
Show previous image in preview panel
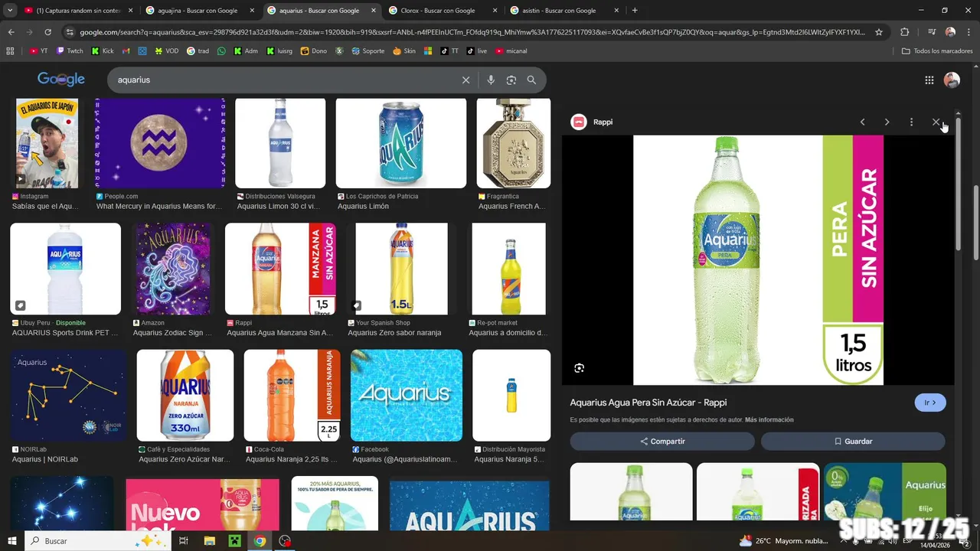click(862, 122)
